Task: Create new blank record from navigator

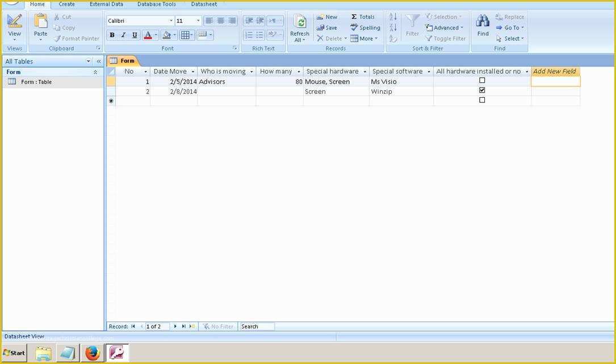Action: click(192, 327)
